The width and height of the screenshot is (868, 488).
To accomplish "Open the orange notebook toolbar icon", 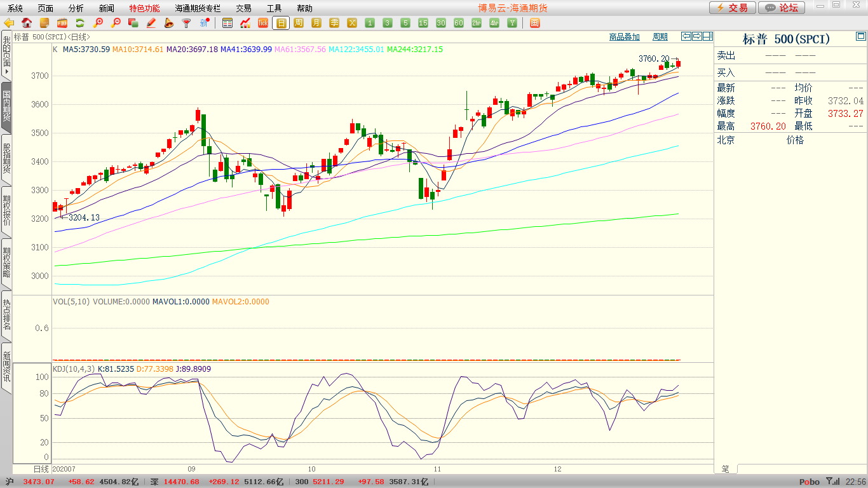I will 44,23.
